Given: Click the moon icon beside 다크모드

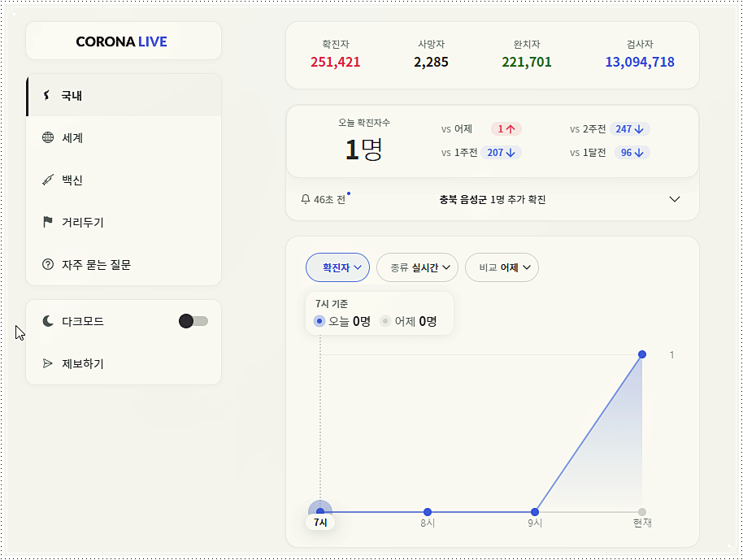Looking at the screenshot, I should 48,321.
